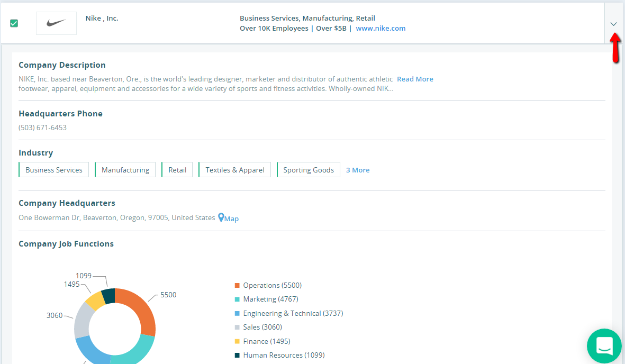Click the teal Marketing donut chart segment
The height and width of the screenshot is (364, 625).
point(137,351)
